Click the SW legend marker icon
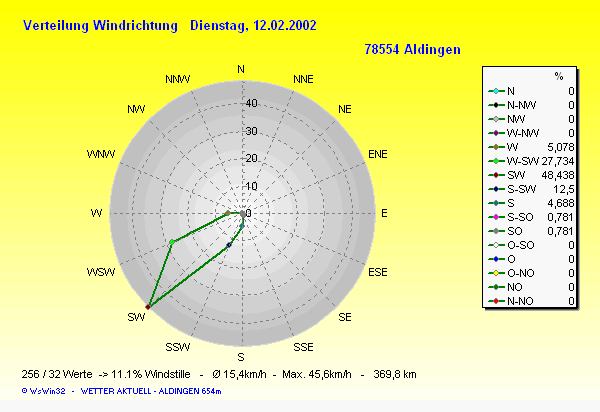Screen dimensions: 600x412 tap(497, 174)
